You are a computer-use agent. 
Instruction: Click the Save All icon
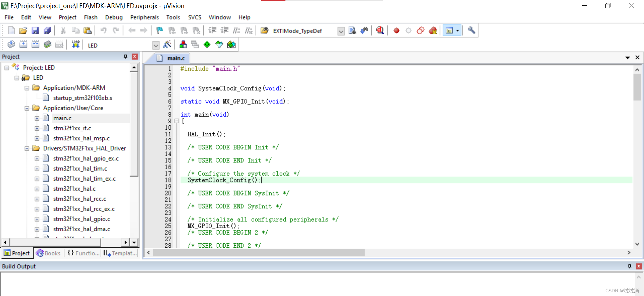[47, 31]
